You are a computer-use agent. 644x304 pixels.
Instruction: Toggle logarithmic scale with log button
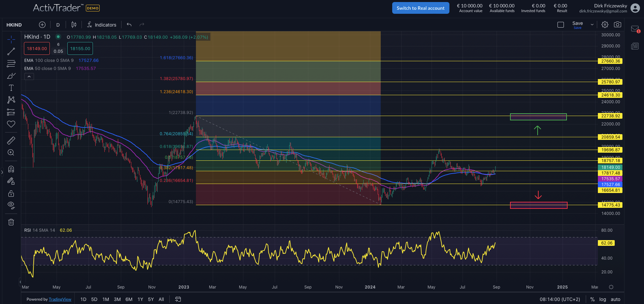coord(603,299)
